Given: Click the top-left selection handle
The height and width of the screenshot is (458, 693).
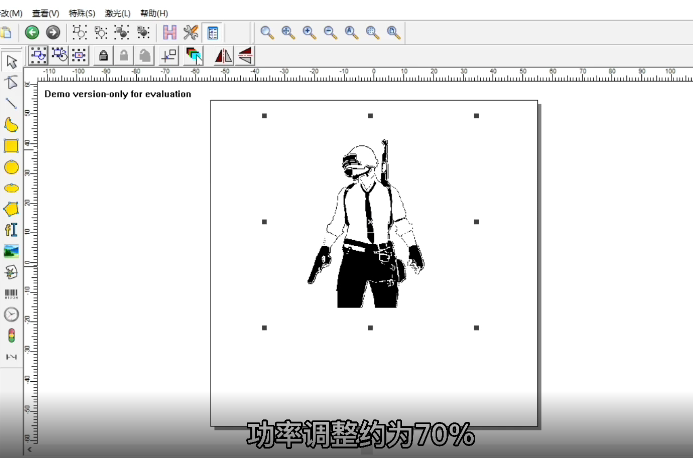Looking at the screenshot, I should click(x=264, y=116).
